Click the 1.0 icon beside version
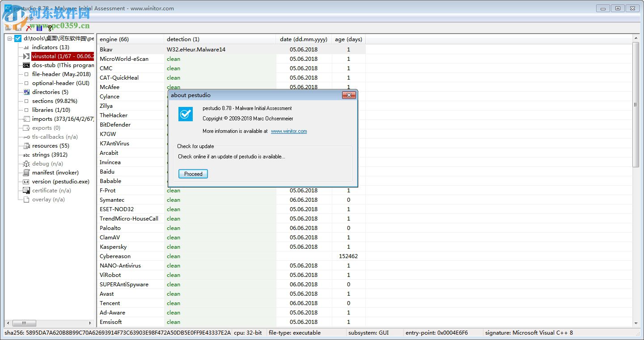Screen dimensions: 644x340 coord(26,182)
